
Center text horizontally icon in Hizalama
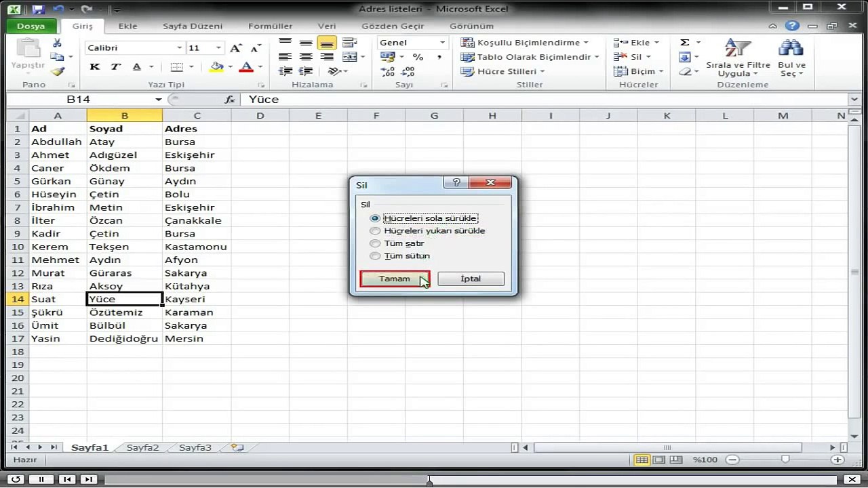pos(306,57)
